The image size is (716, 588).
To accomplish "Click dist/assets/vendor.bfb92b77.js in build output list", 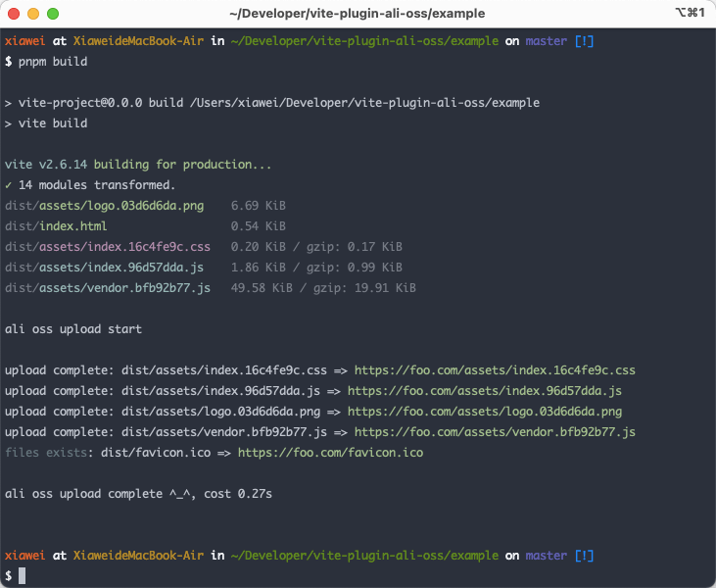I will pyautogui.click(x=108, y=288).
